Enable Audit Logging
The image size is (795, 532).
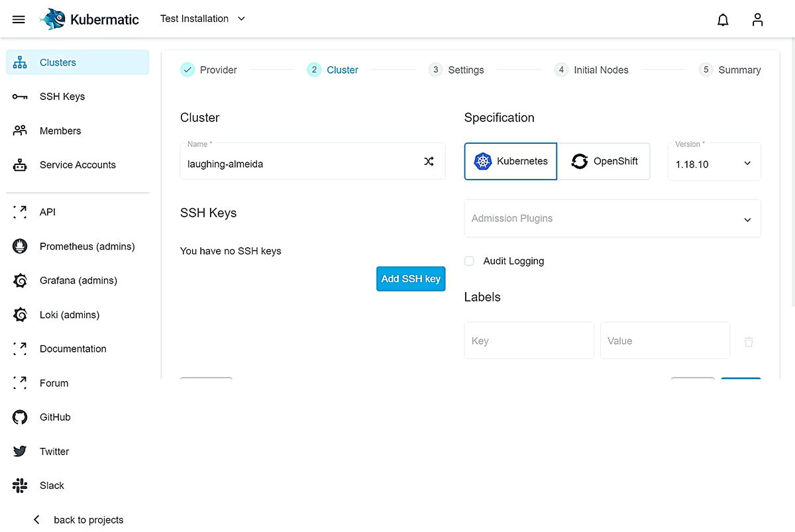pyautogui.click(x=469, y=261)
